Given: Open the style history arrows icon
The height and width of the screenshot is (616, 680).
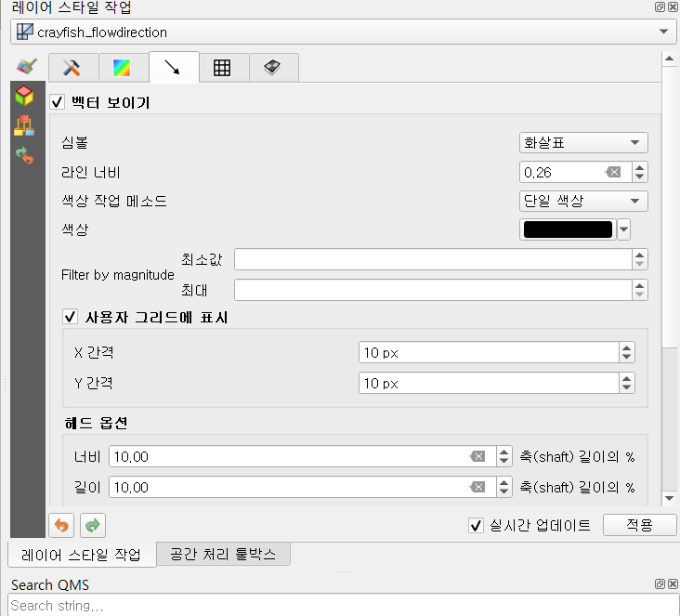Looking at the screenshot, I should (x=24, y=155).
